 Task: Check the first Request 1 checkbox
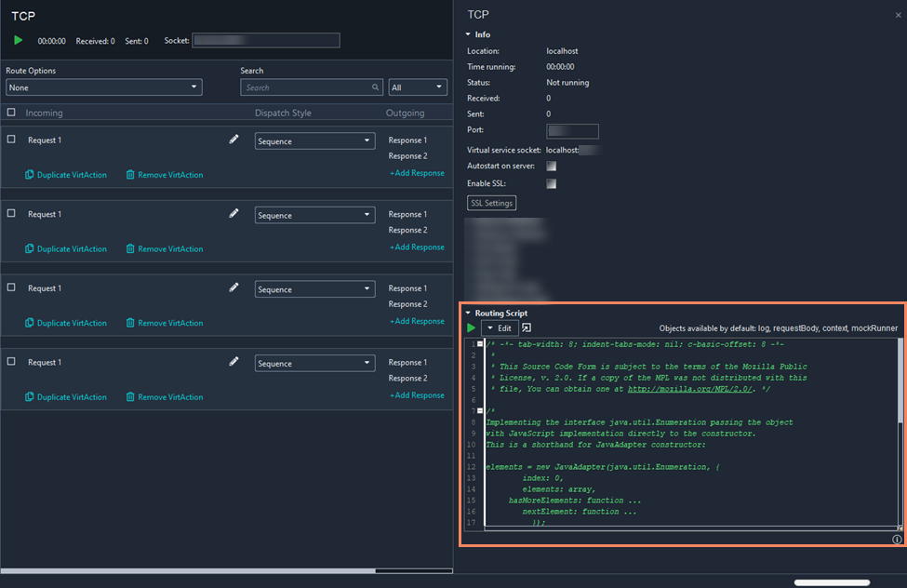12,140
